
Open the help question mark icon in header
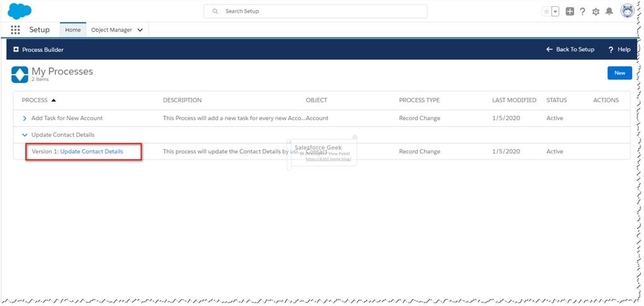(582, 11)
